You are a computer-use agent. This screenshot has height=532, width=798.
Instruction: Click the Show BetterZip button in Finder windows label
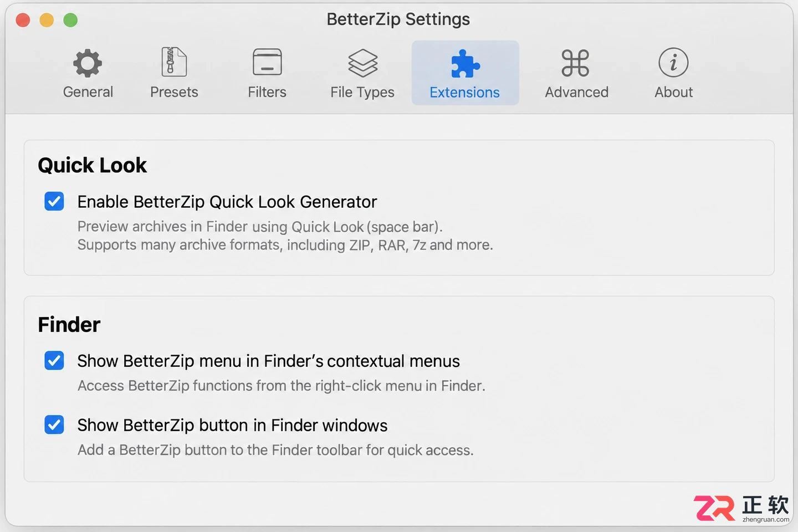click(x=232, y=425)
